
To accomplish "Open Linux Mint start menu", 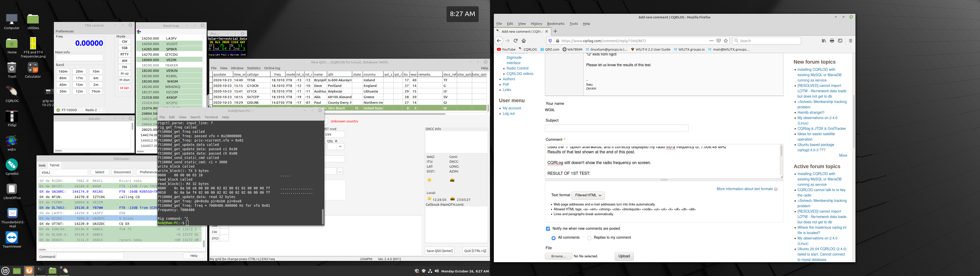I will point(5,271).
